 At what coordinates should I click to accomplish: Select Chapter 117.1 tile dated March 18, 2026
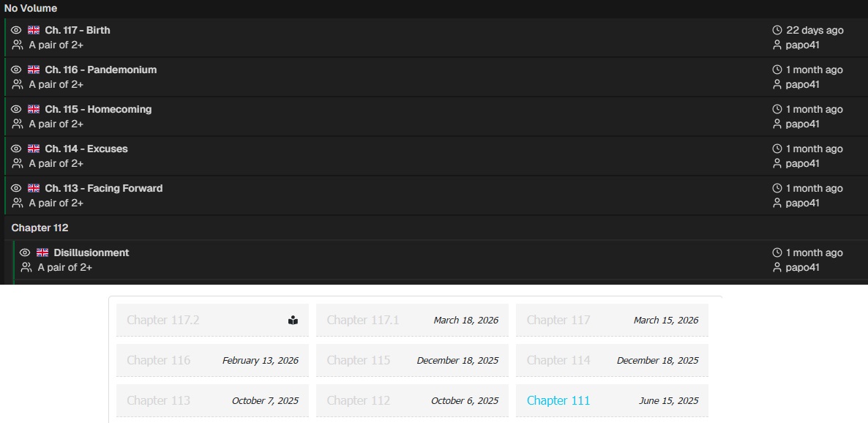pos(412,321)
